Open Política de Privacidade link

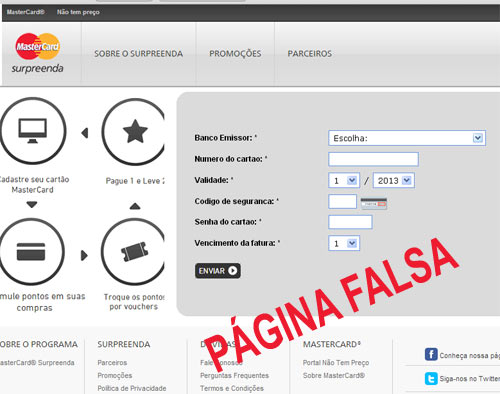pos(132,388)
